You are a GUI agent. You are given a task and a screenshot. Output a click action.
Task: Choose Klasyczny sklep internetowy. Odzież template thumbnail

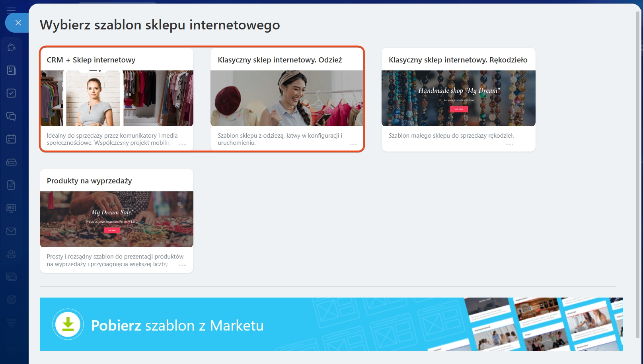coord(286,98)
